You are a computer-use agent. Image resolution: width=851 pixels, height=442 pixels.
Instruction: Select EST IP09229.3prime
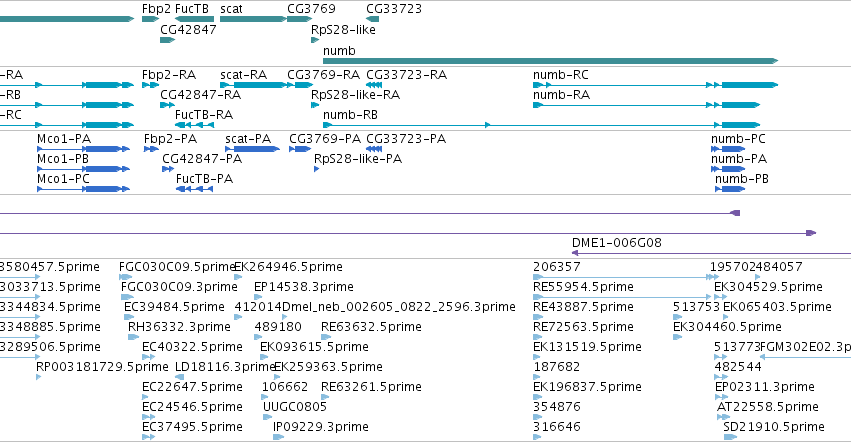(x=278, y=437)
